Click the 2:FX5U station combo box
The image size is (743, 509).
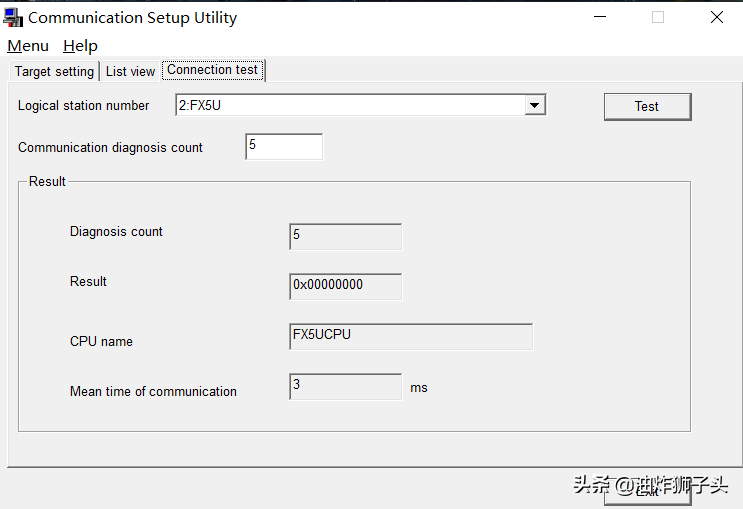coord(350,105)
